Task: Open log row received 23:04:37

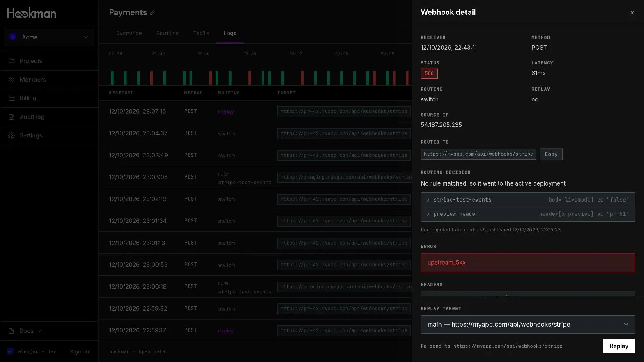Action: coord(255,133)
